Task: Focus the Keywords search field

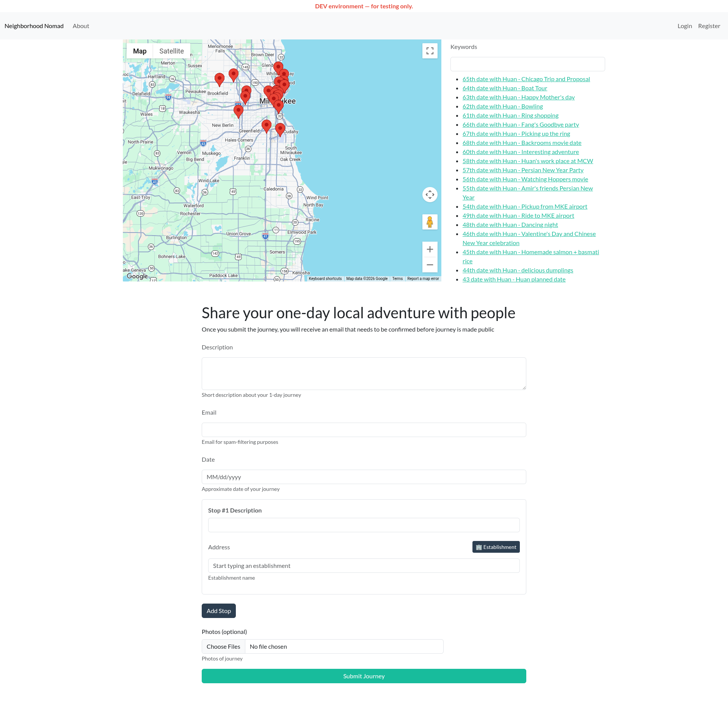Action: 527,64
